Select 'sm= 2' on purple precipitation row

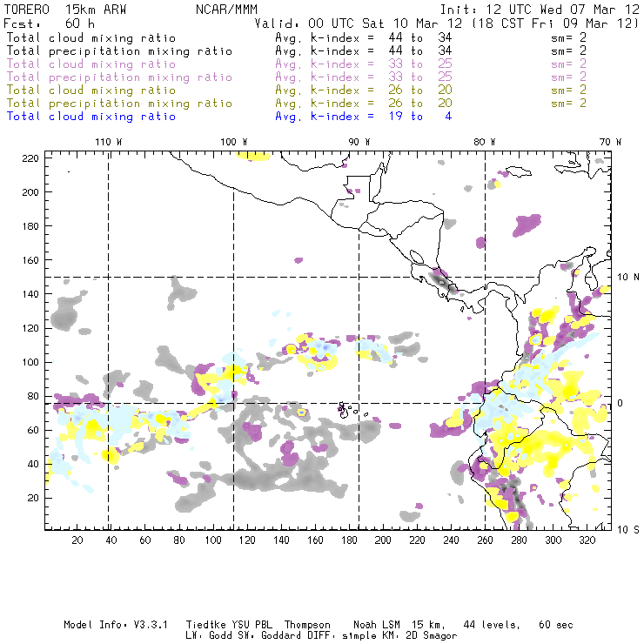(x=568, y=77)
